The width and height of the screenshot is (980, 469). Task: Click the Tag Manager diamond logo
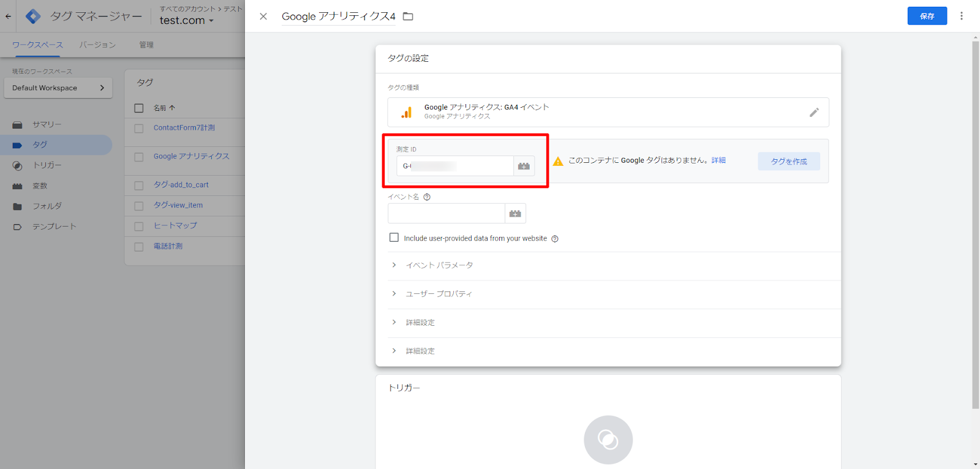[33, 17]
